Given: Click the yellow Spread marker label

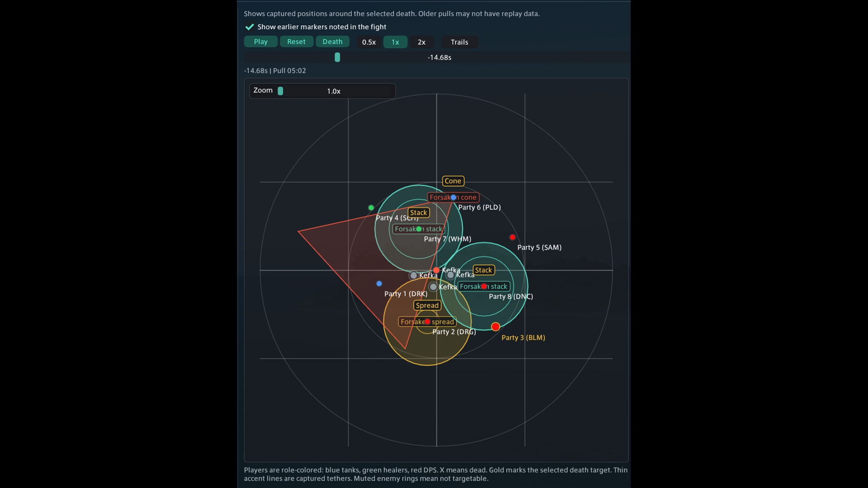Looking at the screenshot, I should [427, 305].
